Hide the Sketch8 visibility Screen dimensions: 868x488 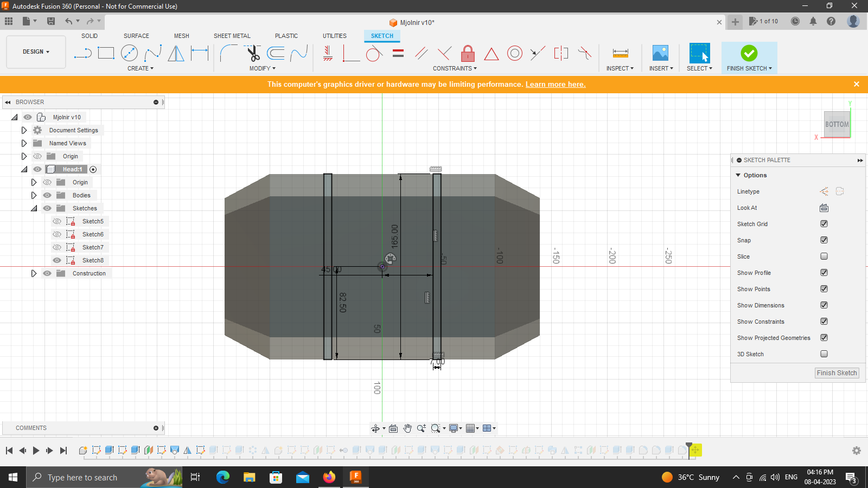pos(56,260)
